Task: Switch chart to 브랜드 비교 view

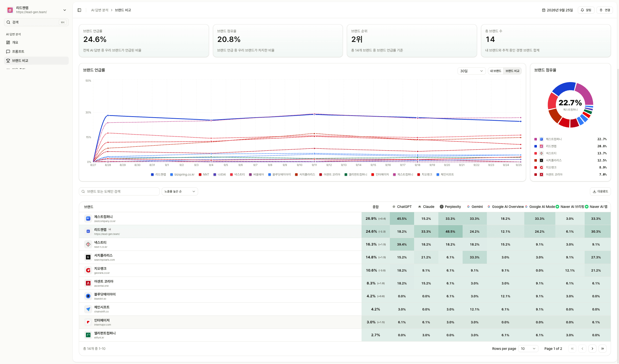Action: tap(512, 71)
